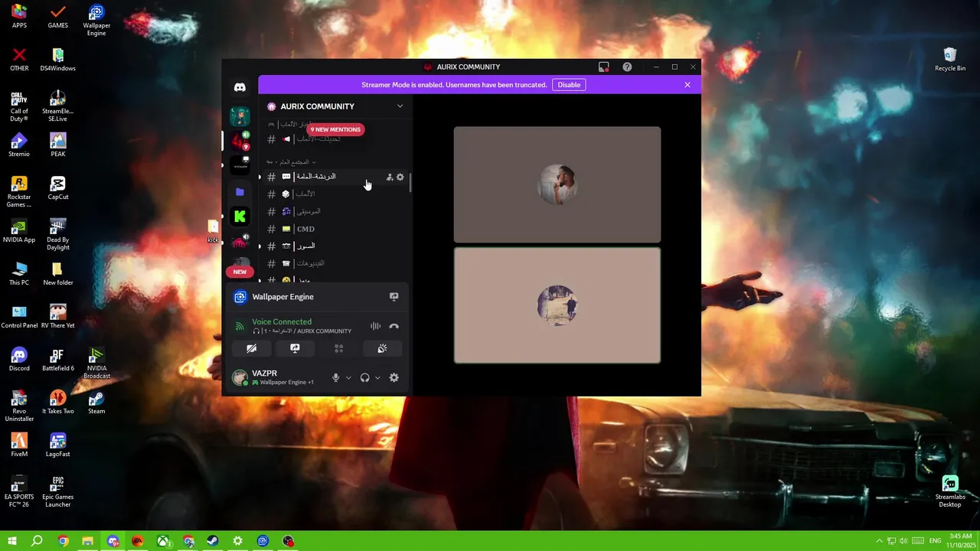Screen dimensions: 980x551
Task: Open the soundboard button
Action: pos(382,348)
